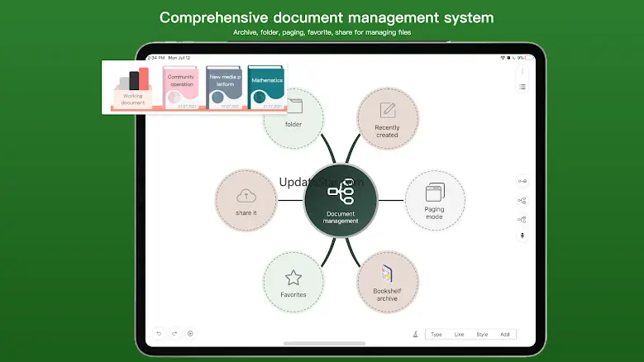Start presentation with the play icon

tap(190, 333)
